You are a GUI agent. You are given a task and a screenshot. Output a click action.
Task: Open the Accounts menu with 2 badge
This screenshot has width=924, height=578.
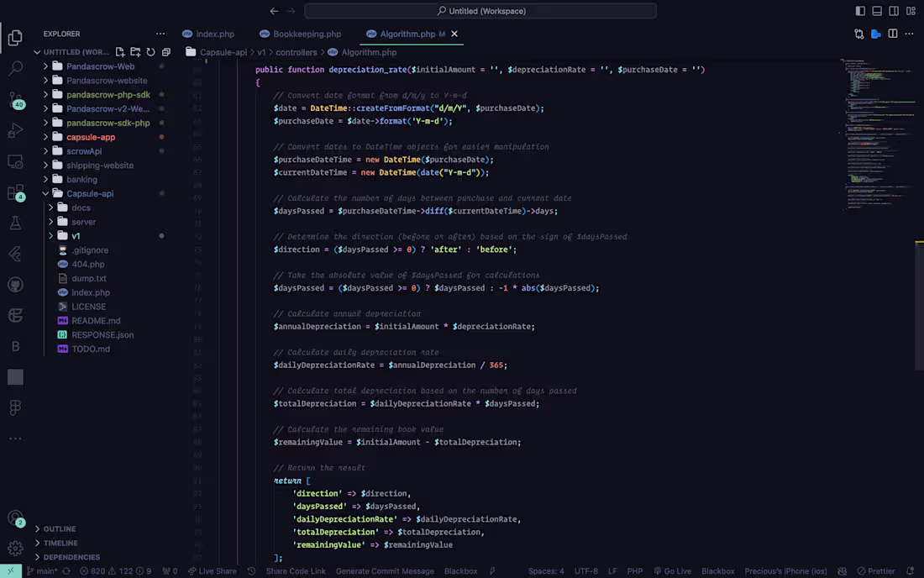coord(15,518)
